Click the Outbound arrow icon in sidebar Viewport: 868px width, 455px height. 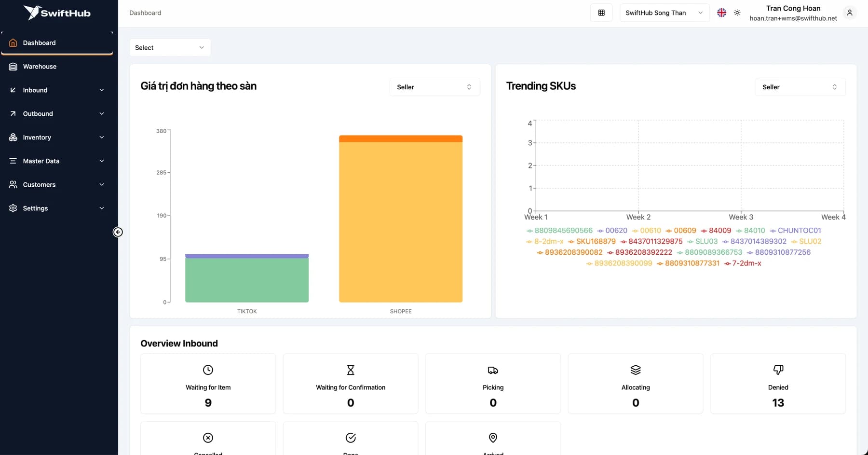coord(13,114)
